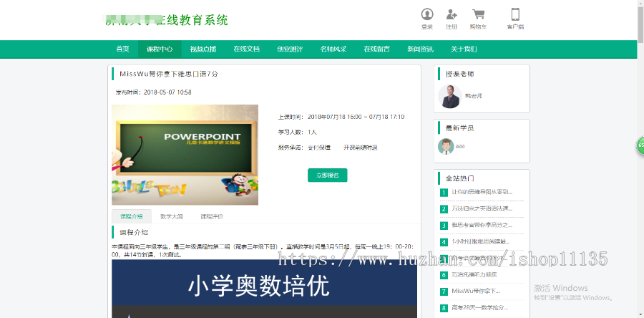This screenshot has height=318, width=644.
Task: Click the 客户端 mobile client icon
Action: point(515,15)
